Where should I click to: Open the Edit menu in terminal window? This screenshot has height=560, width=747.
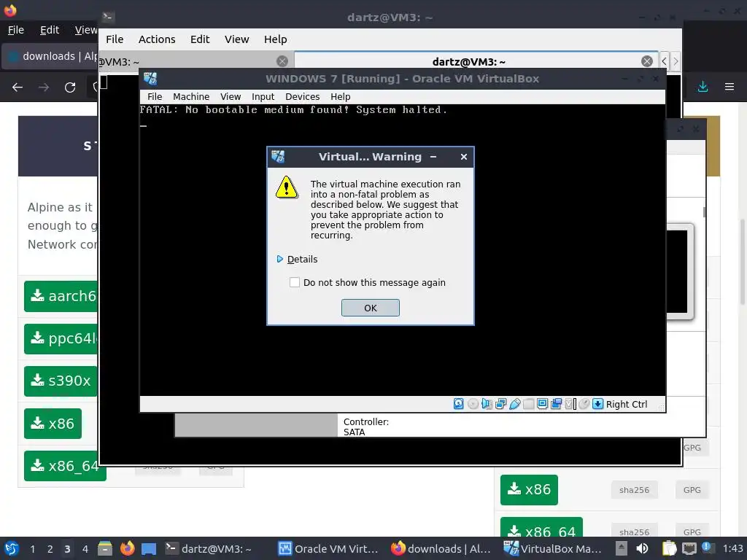point(200,39)
